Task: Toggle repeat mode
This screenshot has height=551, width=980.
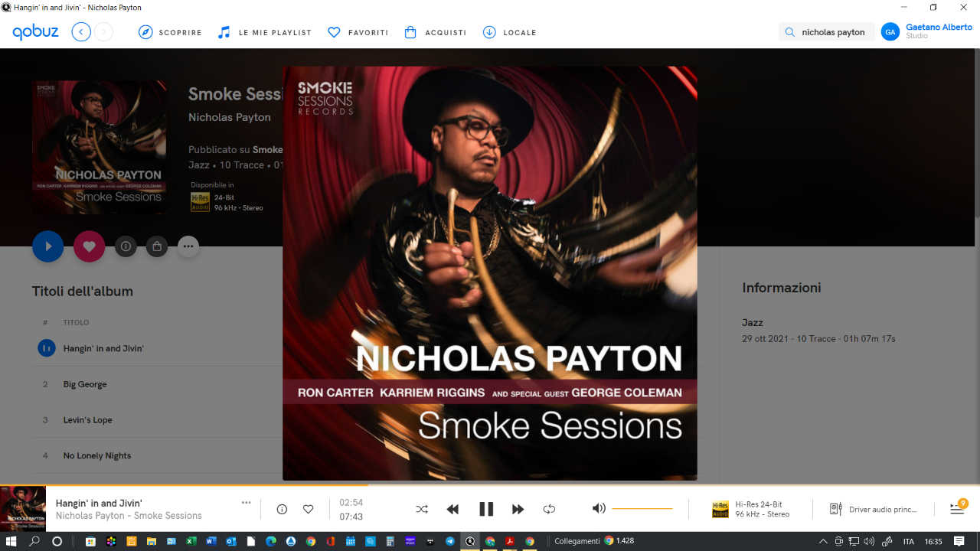Action: point(549,509)
